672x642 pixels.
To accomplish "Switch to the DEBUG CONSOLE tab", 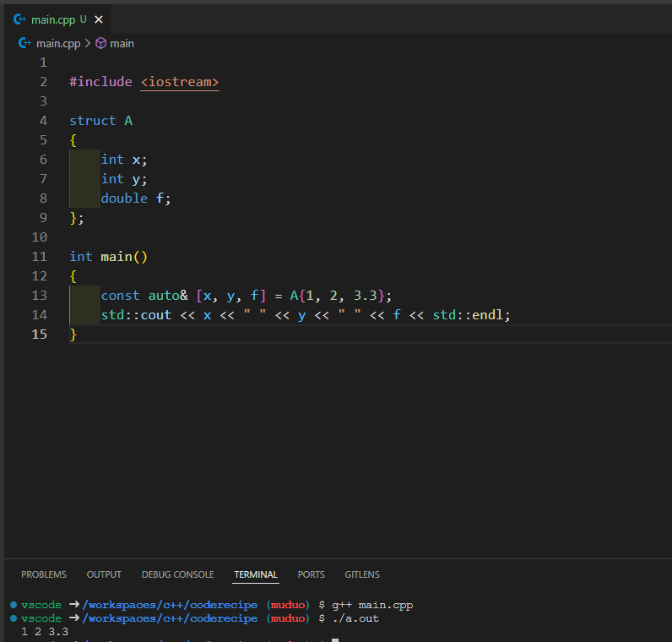I will [177, 574].
